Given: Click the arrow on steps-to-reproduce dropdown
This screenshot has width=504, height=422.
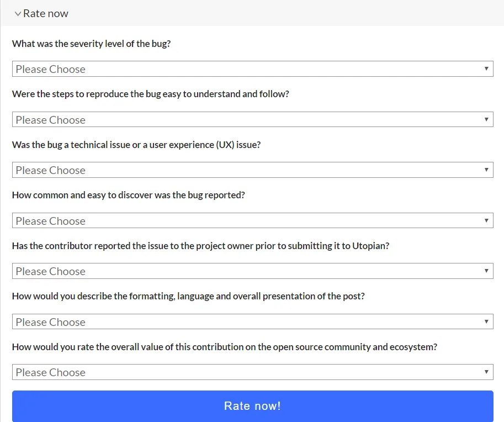Looking at the screenshot, I should 486,120.
